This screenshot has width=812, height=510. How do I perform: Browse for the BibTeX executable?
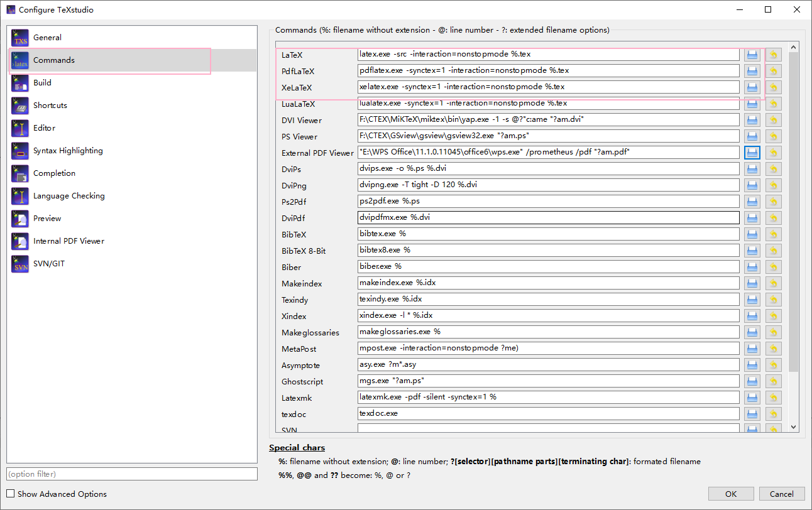click(752, 234)
